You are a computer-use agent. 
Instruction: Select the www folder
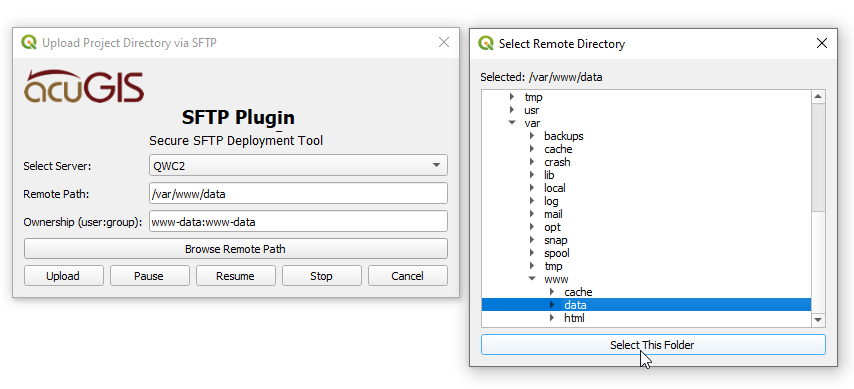coord(556,279)
